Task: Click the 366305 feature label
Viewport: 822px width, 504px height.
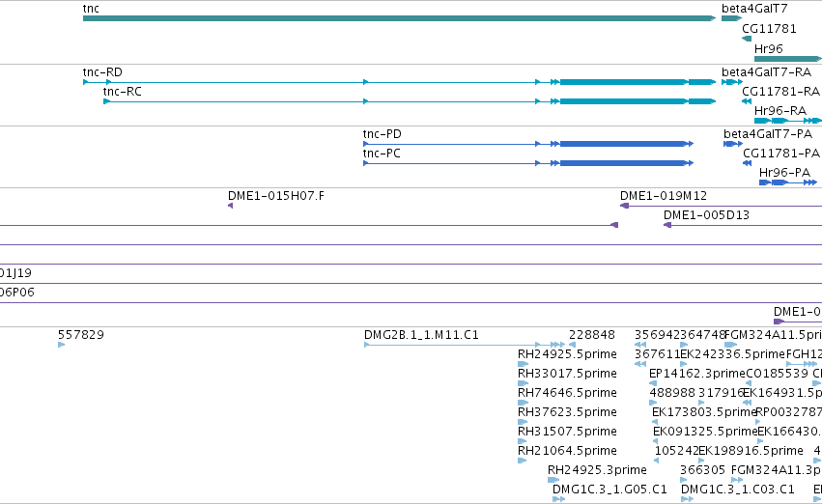Action: point(703,470)
